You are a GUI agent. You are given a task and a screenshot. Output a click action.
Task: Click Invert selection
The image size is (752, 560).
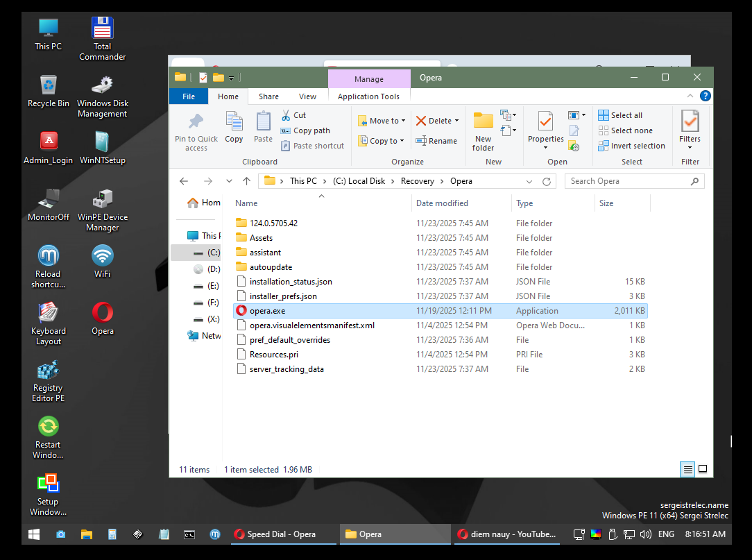[x=631, y=146]
